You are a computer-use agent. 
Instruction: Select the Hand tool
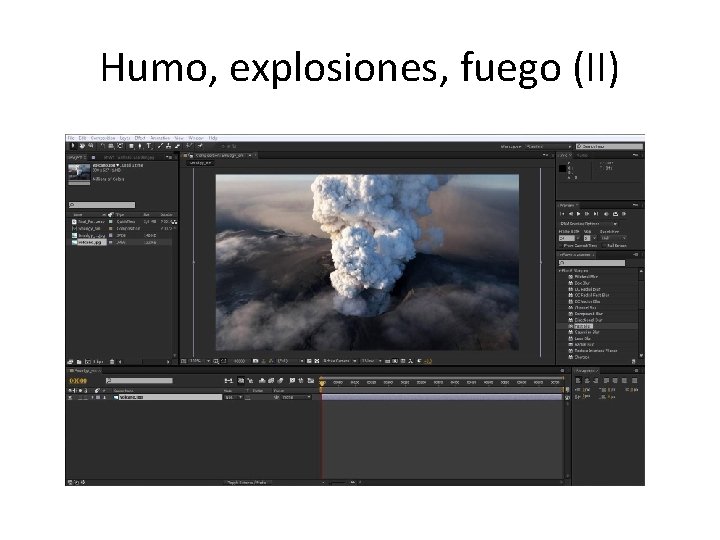82,146
